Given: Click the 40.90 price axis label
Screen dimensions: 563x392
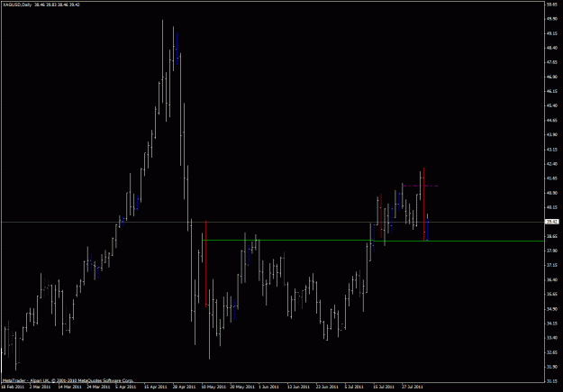Looking at the screenshot, I should [x=552, y=193].
